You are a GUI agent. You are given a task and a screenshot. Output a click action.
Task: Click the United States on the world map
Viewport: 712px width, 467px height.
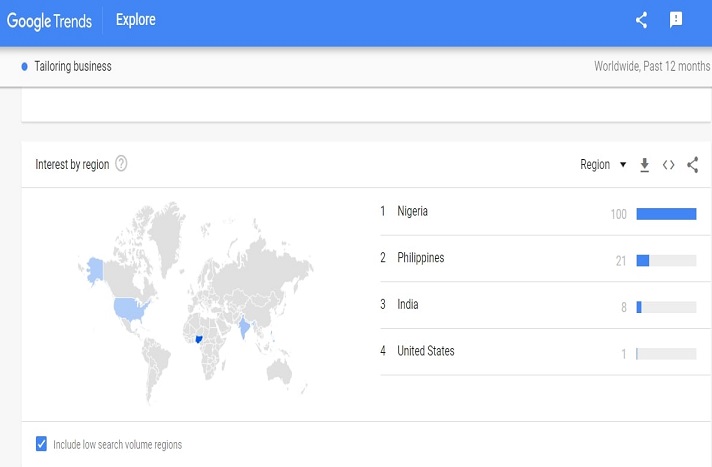click(x=130, y=308)
